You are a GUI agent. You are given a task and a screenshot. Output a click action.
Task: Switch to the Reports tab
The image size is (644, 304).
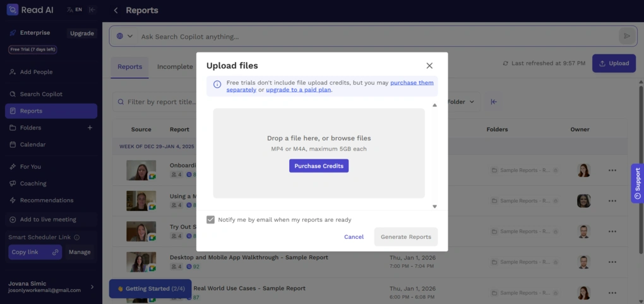130,66
